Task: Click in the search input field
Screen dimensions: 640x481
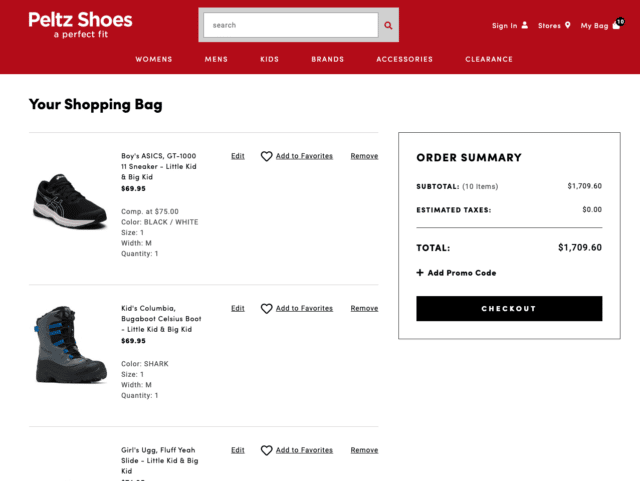Action: coord(290,25)
